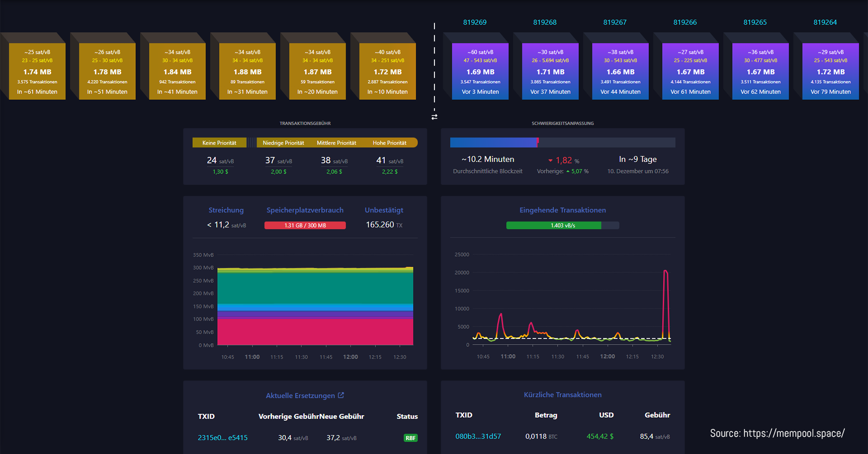The width and height of the screenshot is (868, 454).
Task: Click the swap blocks direction arrows icon
Action: pyautogui.click(x=434, y=117)
